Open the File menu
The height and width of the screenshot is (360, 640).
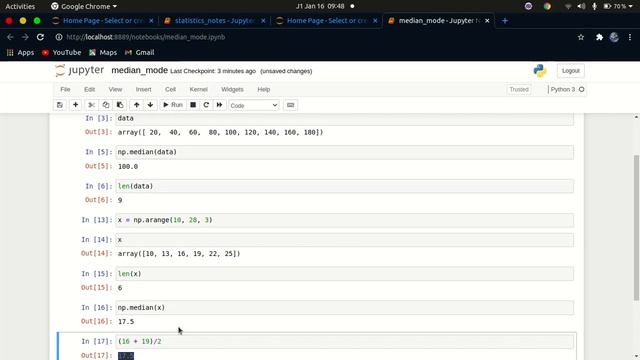click(x=65, y=89)
